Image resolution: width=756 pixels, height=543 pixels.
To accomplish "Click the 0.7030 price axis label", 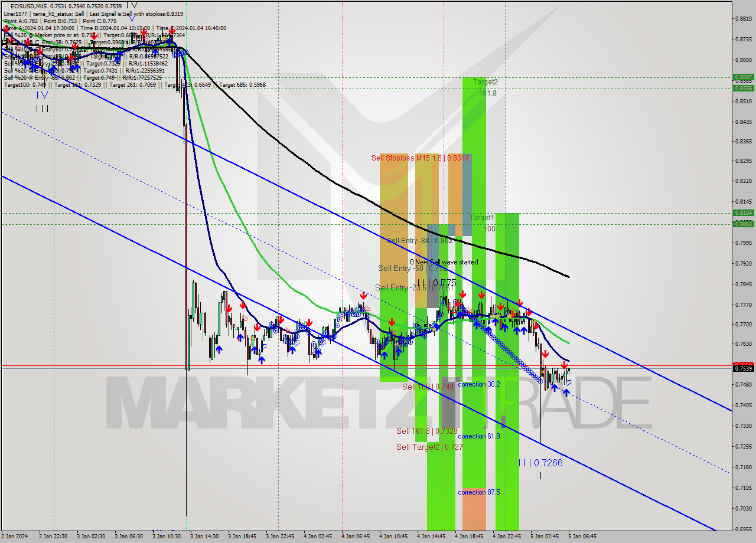I will click(743, 509).
